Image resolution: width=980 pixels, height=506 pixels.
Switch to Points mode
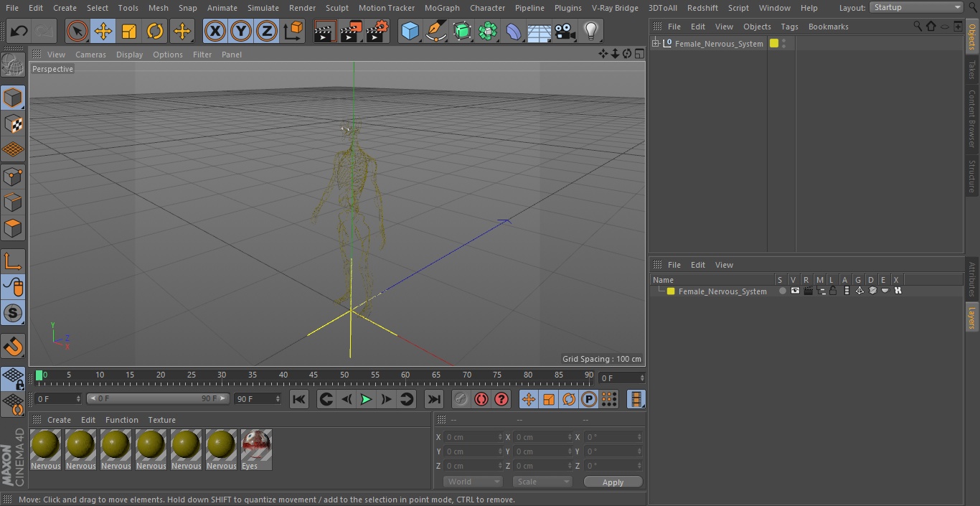(x=13, y=177)
